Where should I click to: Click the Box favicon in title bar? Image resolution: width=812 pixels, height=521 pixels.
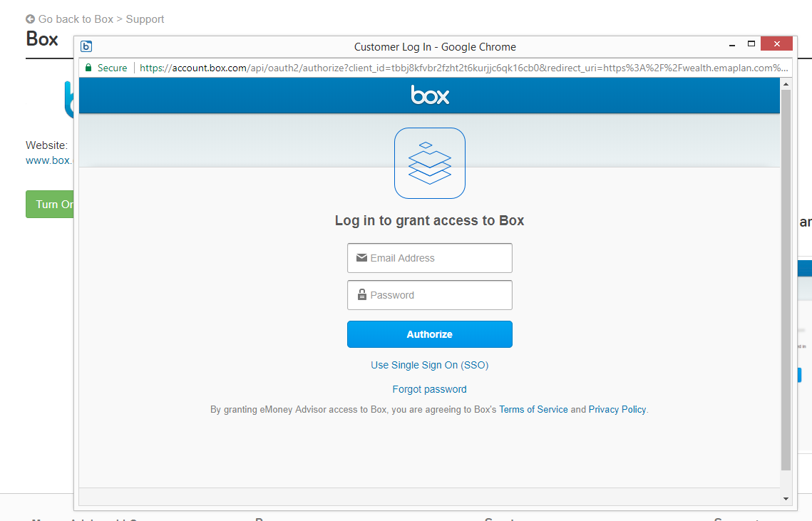coord(86,46)
